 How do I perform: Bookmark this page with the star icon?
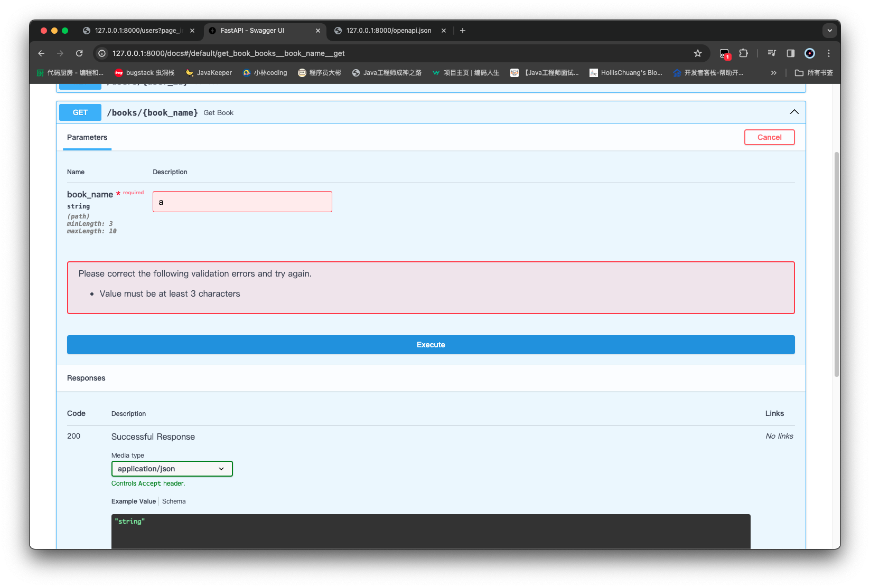point(698,53)
